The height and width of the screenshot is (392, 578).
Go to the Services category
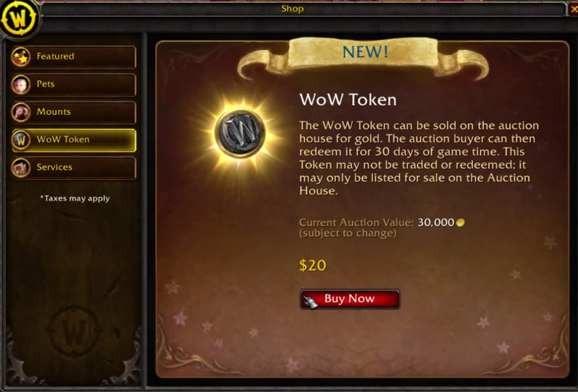74,167
